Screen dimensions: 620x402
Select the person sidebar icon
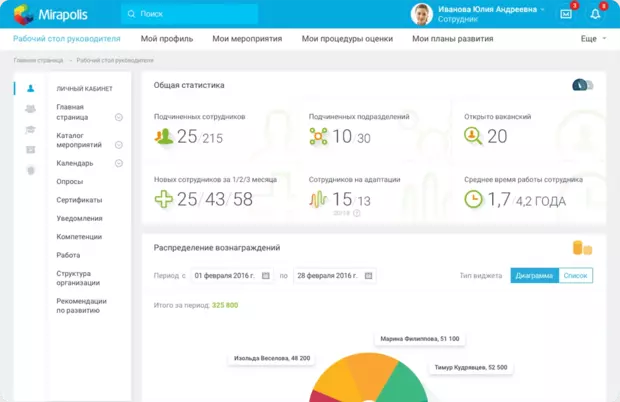tap(30, 89)
